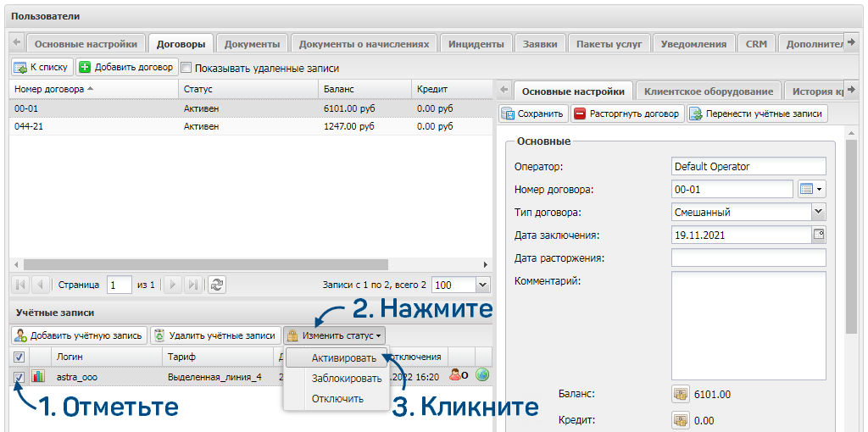The height and width of the screenshot is (432, 868).
Task: Click globe icon in astra_ooo row
Action: (x=482, y=375)
